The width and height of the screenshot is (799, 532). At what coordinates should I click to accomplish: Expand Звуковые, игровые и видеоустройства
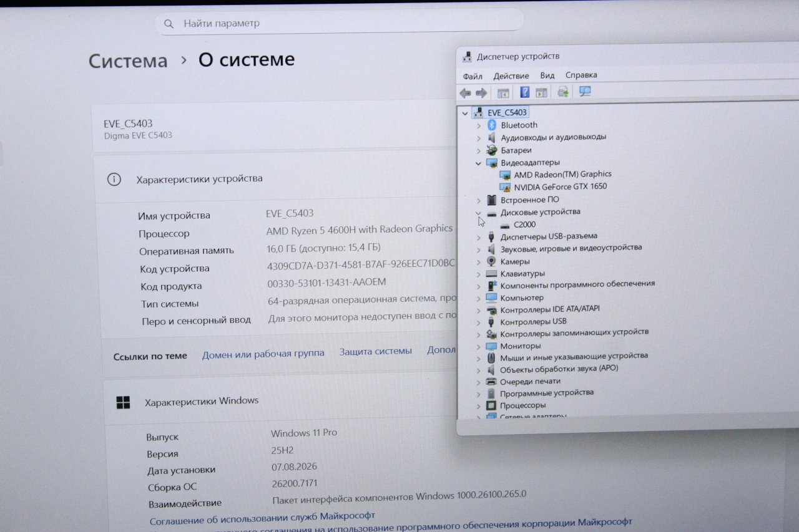point(479,249)
